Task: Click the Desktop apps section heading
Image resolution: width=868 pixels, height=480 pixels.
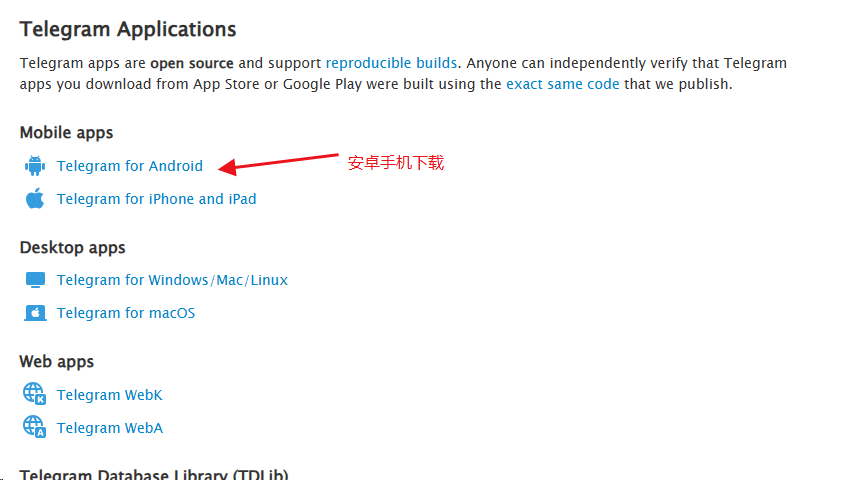Action: coord(73,247)
